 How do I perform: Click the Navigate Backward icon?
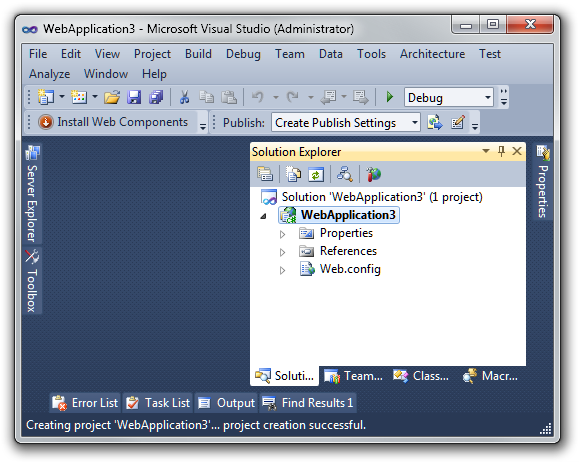328,97
